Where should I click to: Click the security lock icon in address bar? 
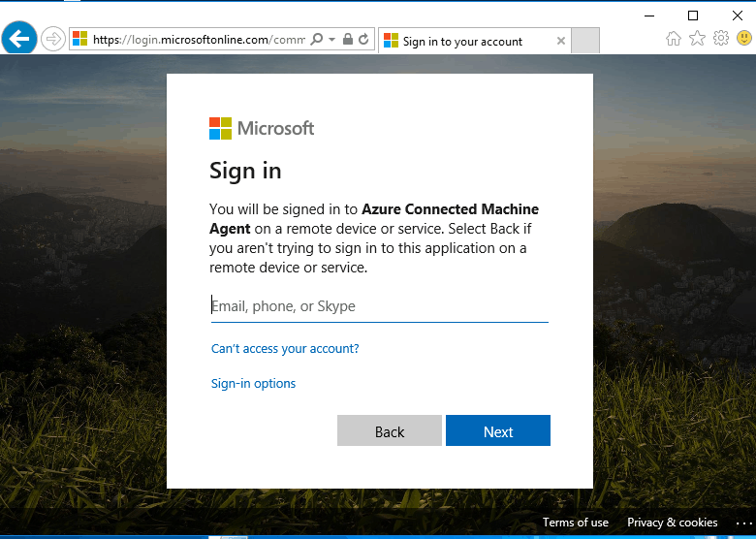click(348, 40)
